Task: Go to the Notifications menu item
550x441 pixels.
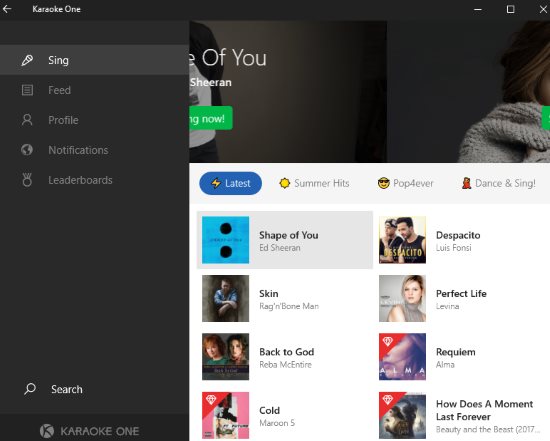Action: pyautogui.click(x=94, y=150)
